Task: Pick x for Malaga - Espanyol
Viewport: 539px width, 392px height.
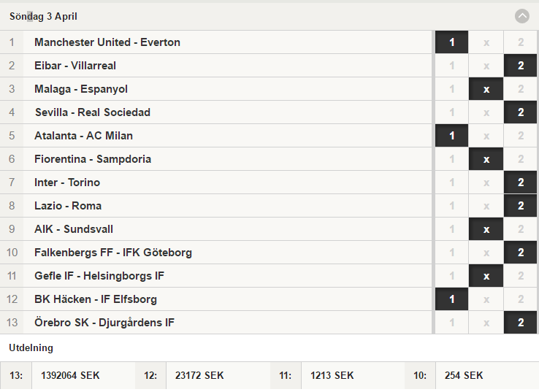Action: coord(486,89)
